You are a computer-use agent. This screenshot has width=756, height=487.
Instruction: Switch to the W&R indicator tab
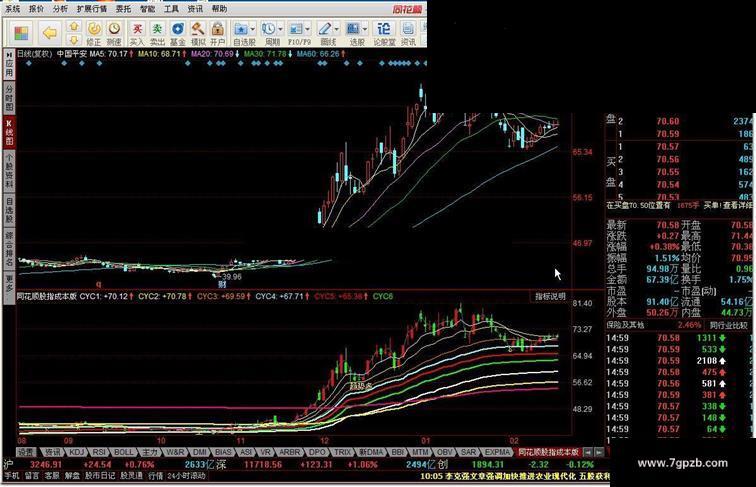(175, 452)
